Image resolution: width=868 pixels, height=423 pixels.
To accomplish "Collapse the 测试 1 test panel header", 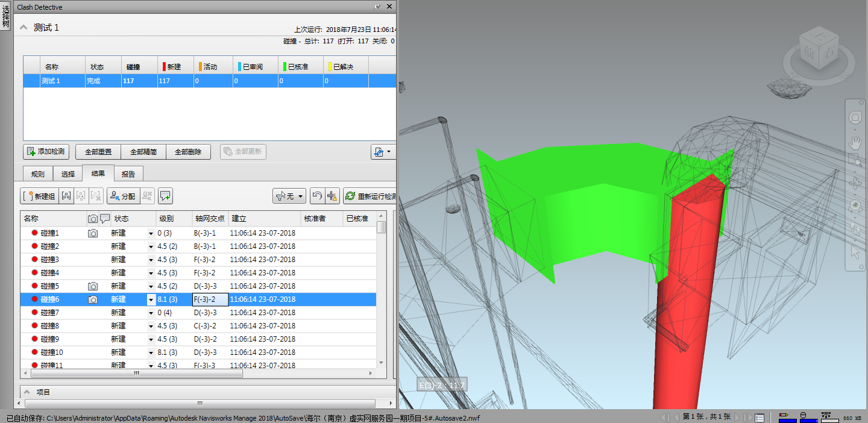I will point(24,28).
